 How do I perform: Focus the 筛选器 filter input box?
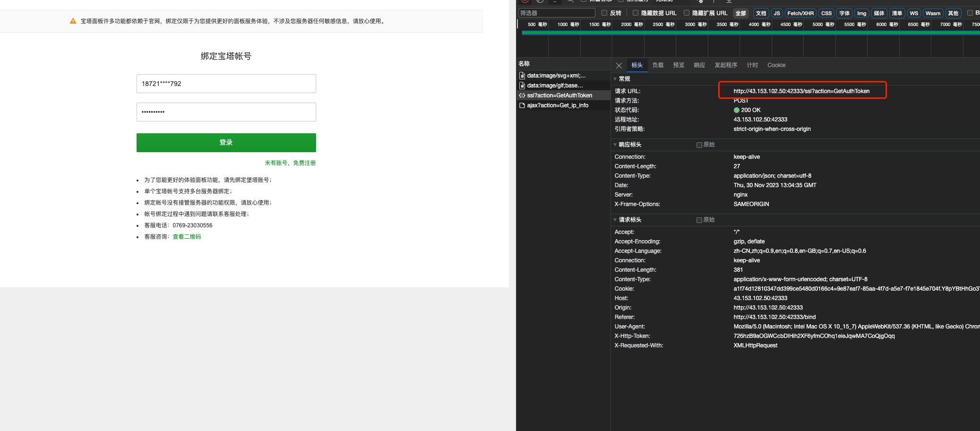tap(557, 13)
